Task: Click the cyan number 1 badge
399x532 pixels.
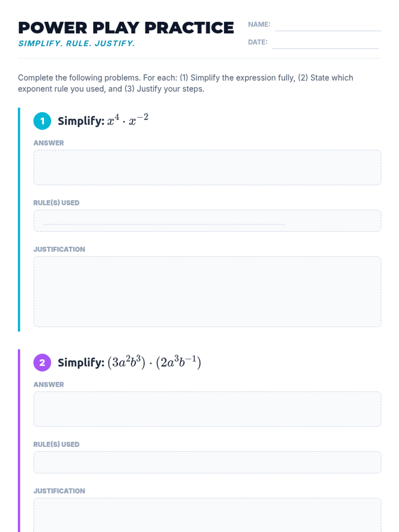Action: coord(42,121)
